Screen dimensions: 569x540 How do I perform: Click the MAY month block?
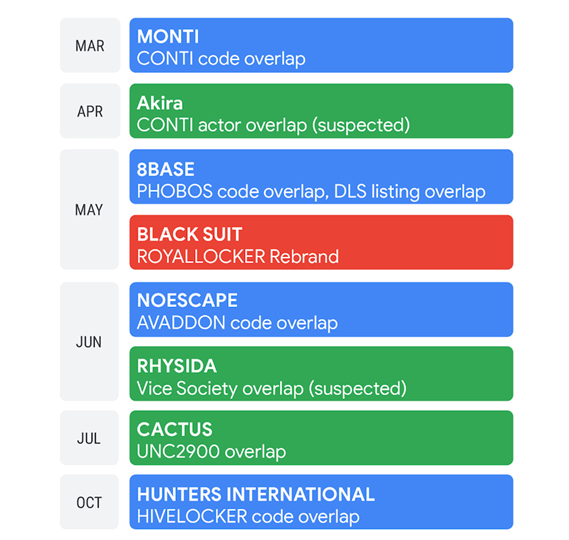[x=89, y=209]
